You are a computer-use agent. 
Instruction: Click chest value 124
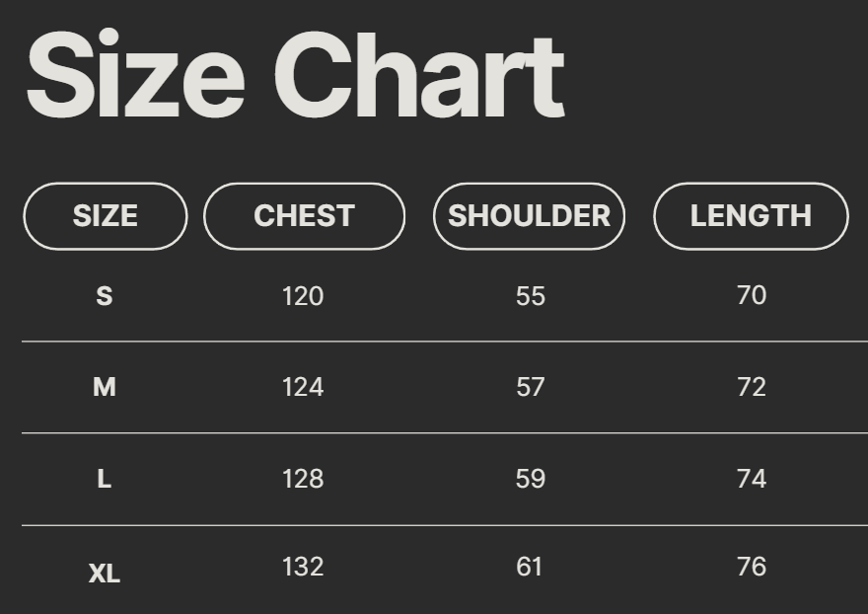coord(303,387)
